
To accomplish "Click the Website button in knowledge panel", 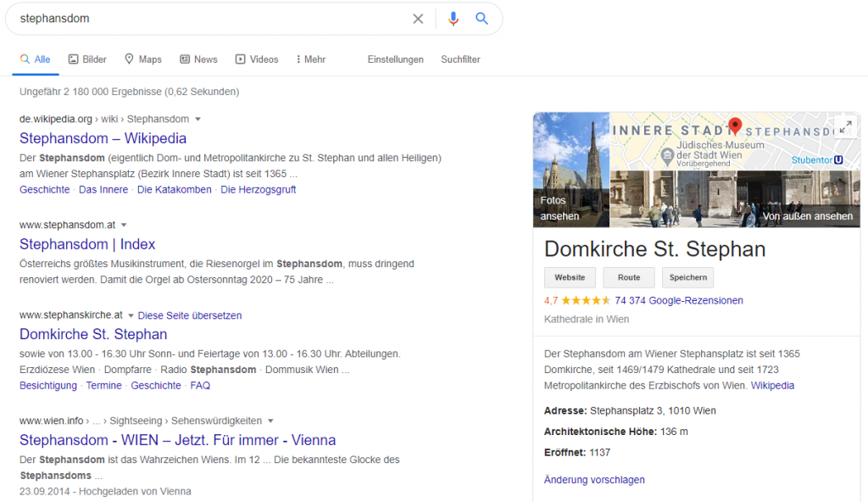I will (x=570, y=277).
